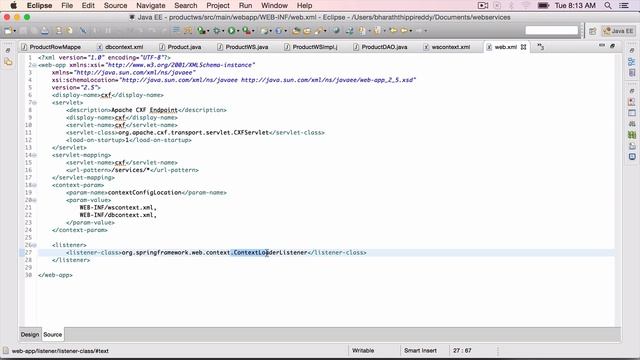The height and width of the screenshot is (360, 640).
Task: Restore the left sidebar minimized view
Action: (8, 51)
